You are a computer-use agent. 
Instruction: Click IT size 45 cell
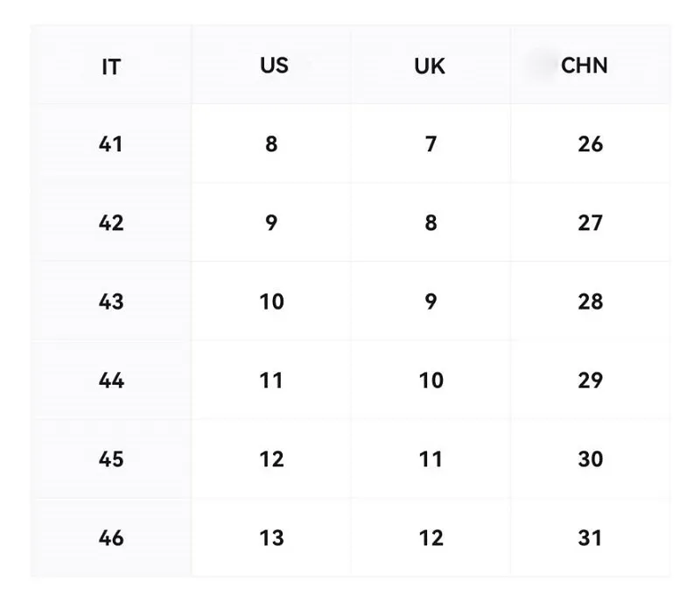pyautogui.click(x=111, y=458)
